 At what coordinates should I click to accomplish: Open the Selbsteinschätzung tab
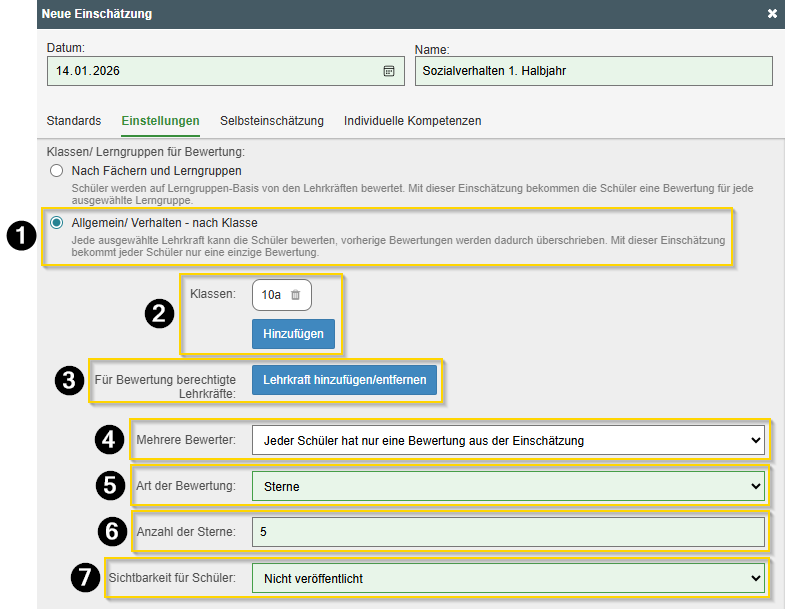pos(272,121)
